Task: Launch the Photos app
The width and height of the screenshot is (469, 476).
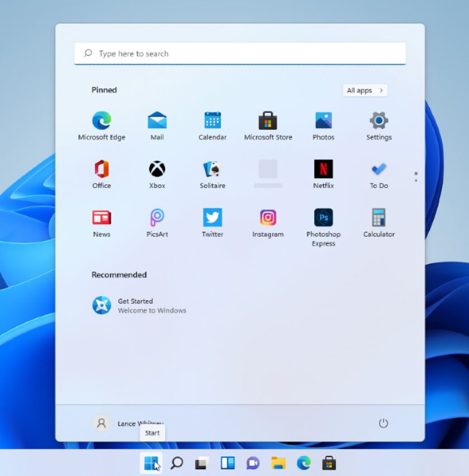Action: coord(324,126)
